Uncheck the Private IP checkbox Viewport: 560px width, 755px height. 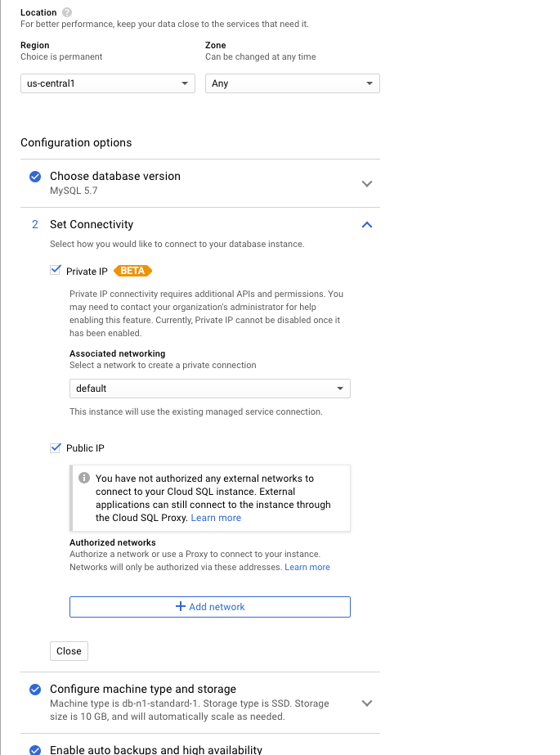56,271
